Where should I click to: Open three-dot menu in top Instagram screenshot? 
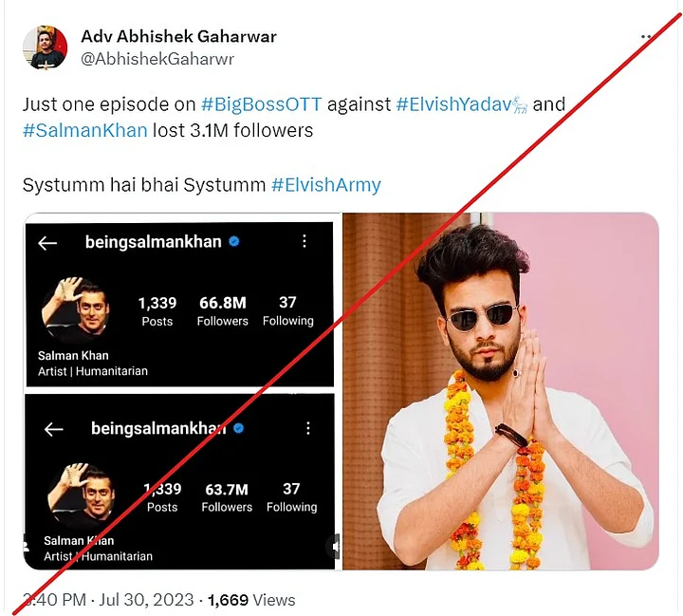305,241
